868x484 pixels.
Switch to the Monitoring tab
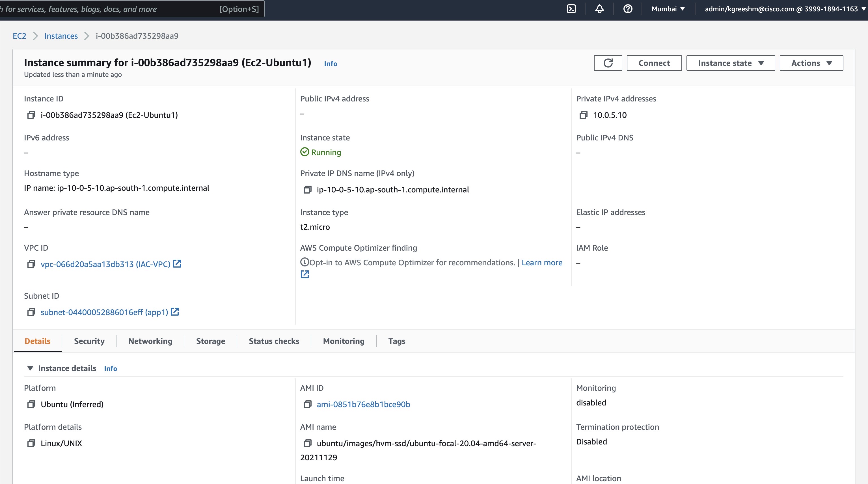(344, 341)
